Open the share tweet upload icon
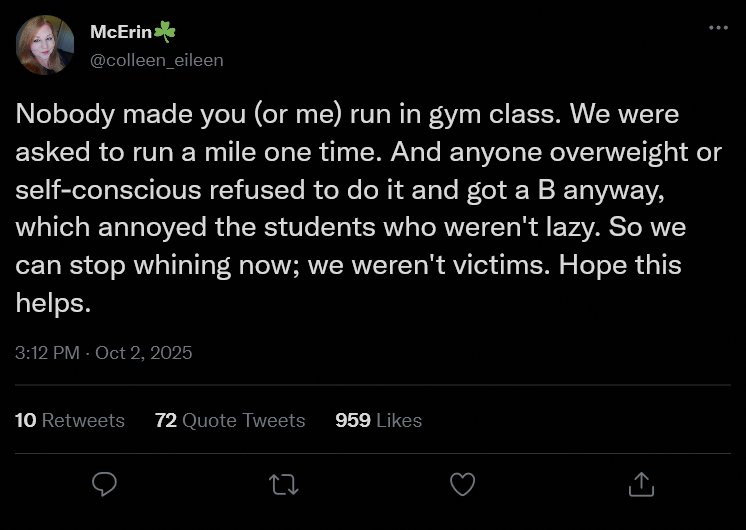Screen dimensions: 746x530 click(x=640, y=485)
